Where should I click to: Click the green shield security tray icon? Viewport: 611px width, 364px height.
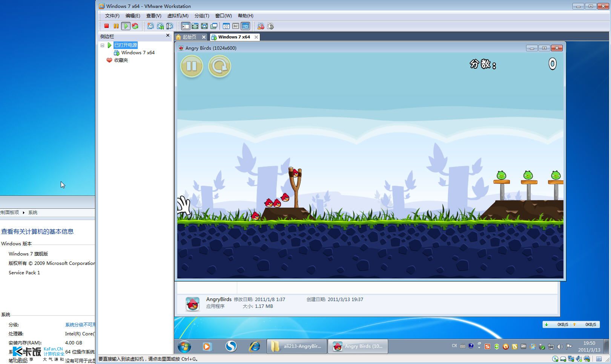(496, 347)
